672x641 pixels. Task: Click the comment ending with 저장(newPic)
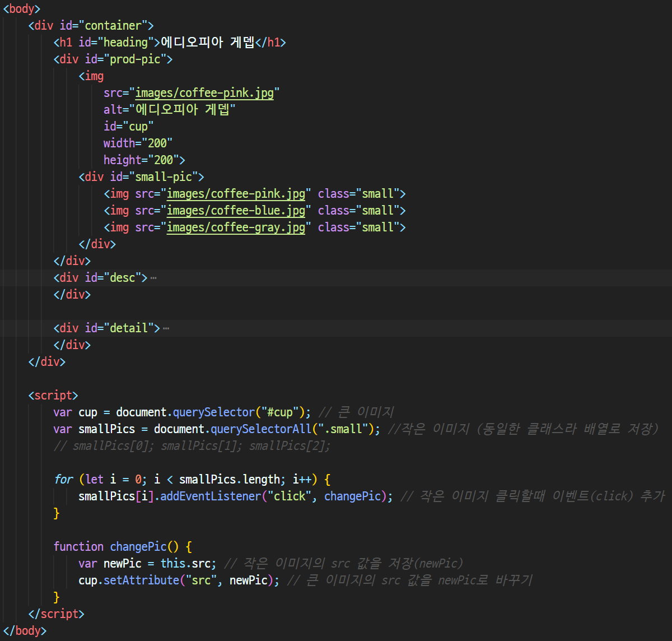pyautogui.click(x=343, y=564)
